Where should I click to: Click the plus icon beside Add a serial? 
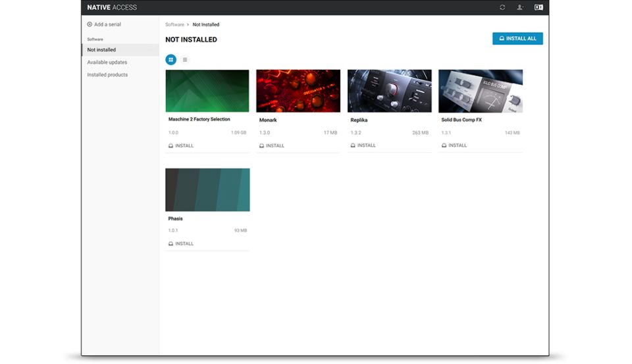pyautogui.click(x=90, y=24)
